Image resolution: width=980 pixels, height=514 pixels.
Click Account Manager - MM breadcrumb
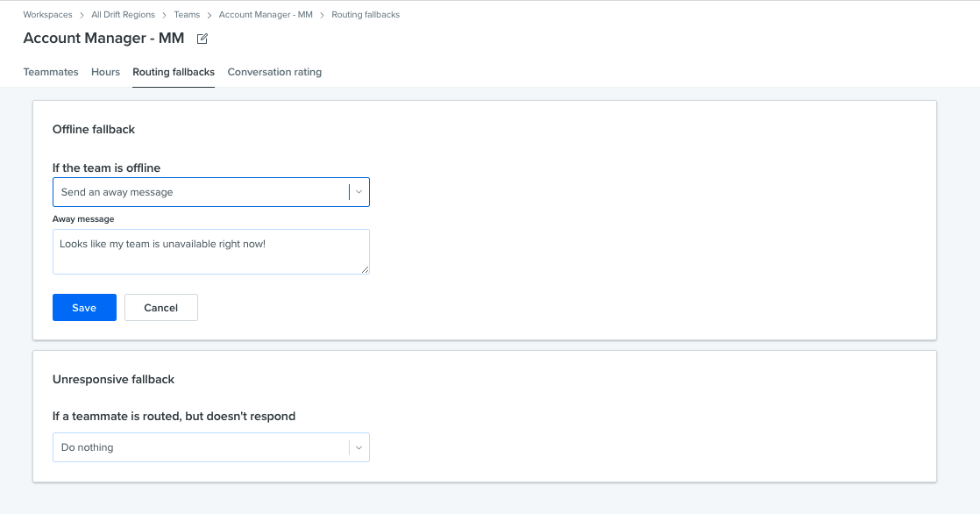(266, 14)
